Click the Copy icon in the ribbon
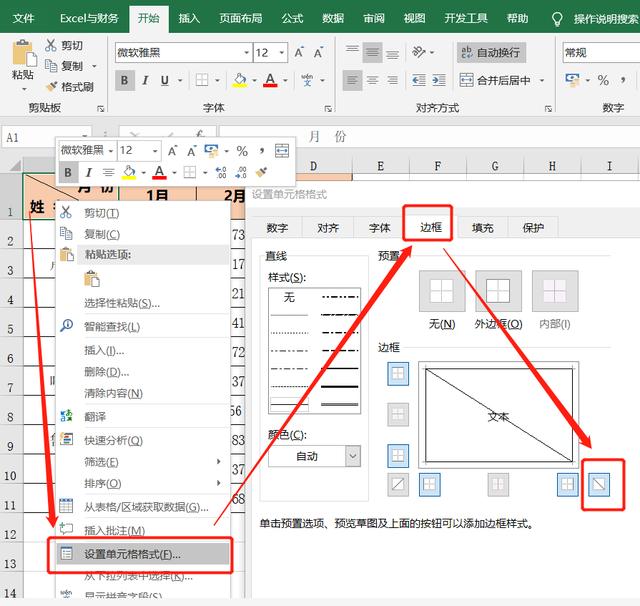This screenshot has width=640, height=606. 51,65
